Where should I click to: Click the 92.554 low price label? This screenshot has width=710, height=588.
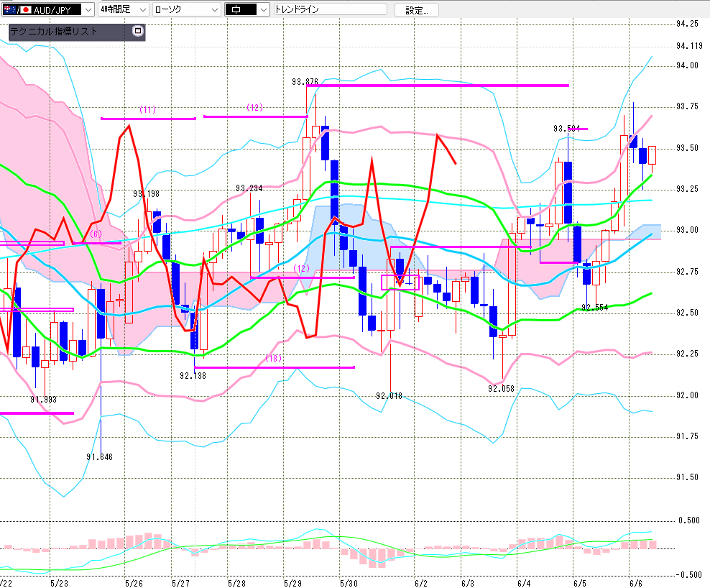(x=595, y=308)
